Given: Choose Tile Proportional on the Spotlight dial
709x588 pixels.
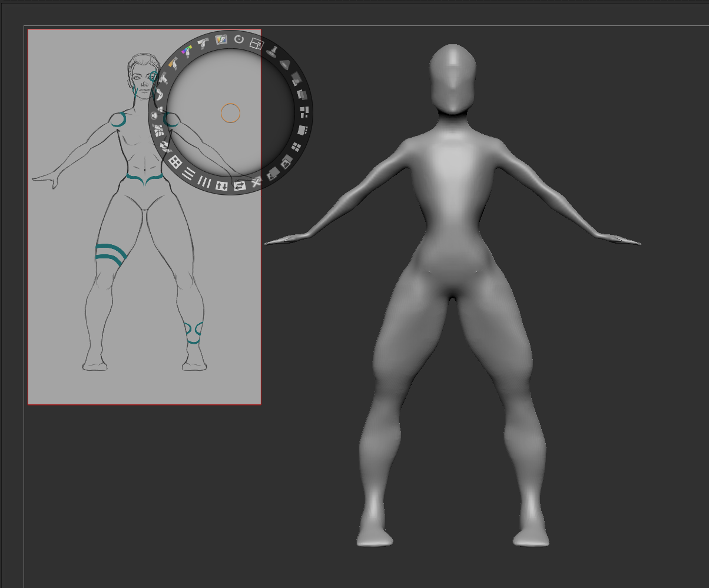Looking at the screenshot, I should click(304, 112).
